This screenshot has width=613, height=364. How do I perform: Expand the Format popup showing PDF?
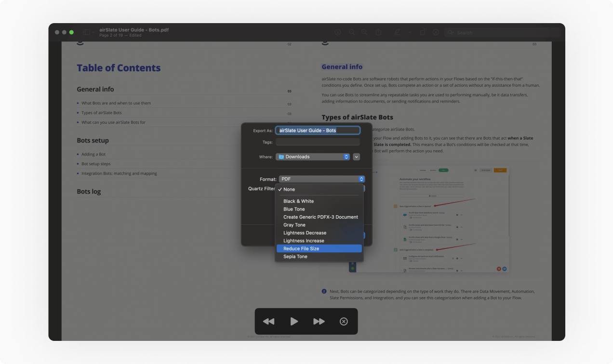[x=321, y=179]
